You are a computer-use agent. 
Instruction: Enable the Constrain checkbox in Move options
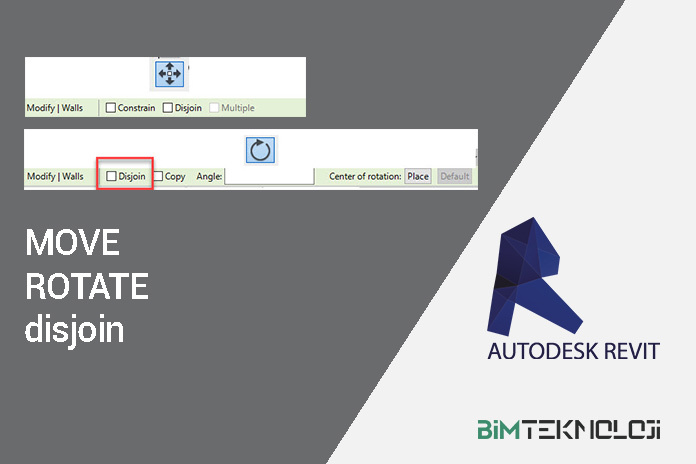pos(111,108)
